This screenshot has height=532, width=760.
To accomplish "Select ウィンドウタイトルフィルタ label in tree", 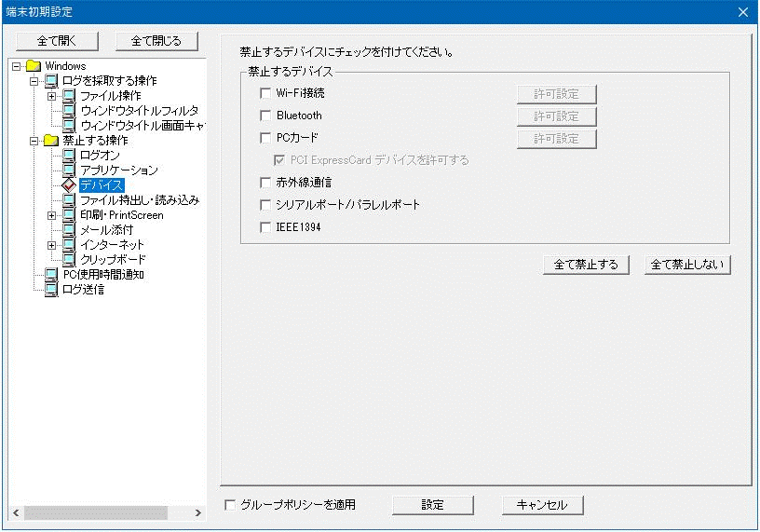I will coord(139,111).
